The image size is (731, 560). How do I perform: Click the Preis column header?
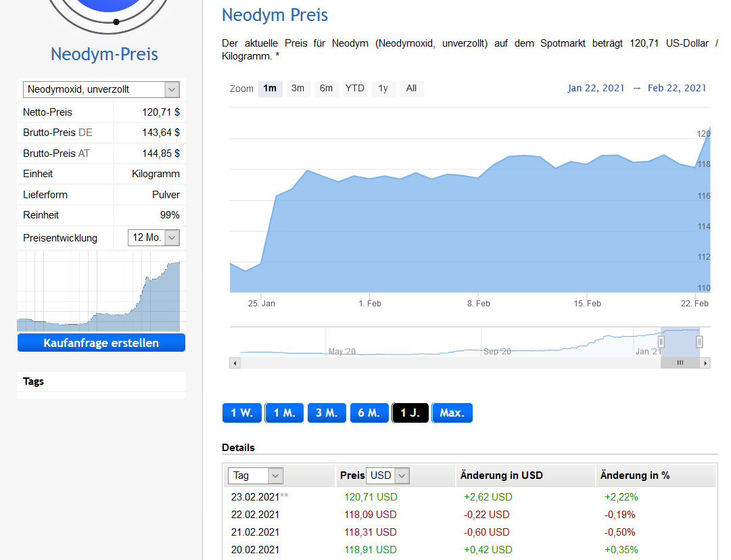coord(352,475)
